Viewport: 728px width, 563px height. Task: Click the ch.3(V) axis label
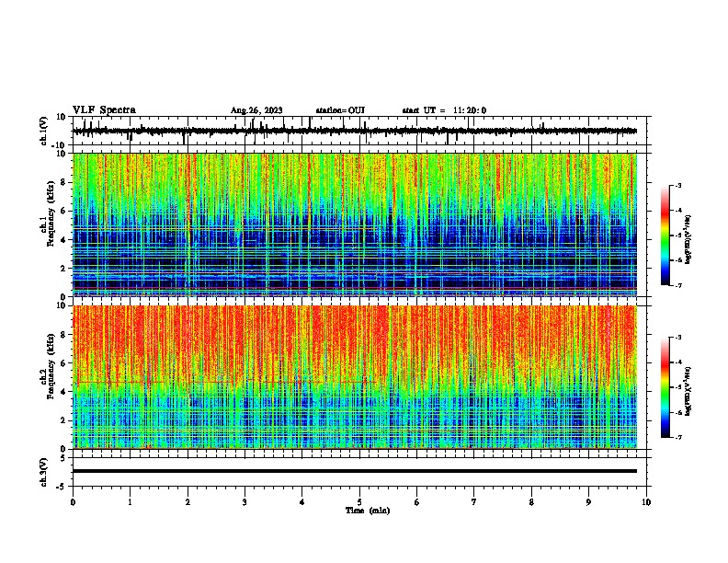(x=44, y=472)
